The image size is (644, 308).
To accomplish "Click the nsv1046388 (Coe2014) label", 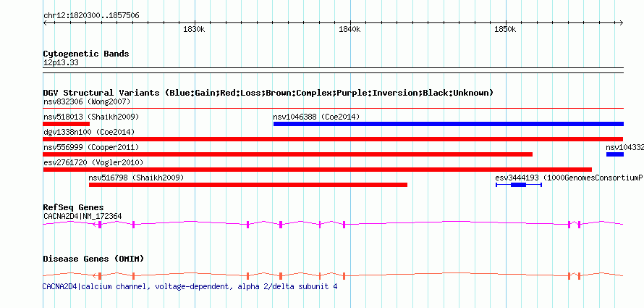I will [316, 117].
